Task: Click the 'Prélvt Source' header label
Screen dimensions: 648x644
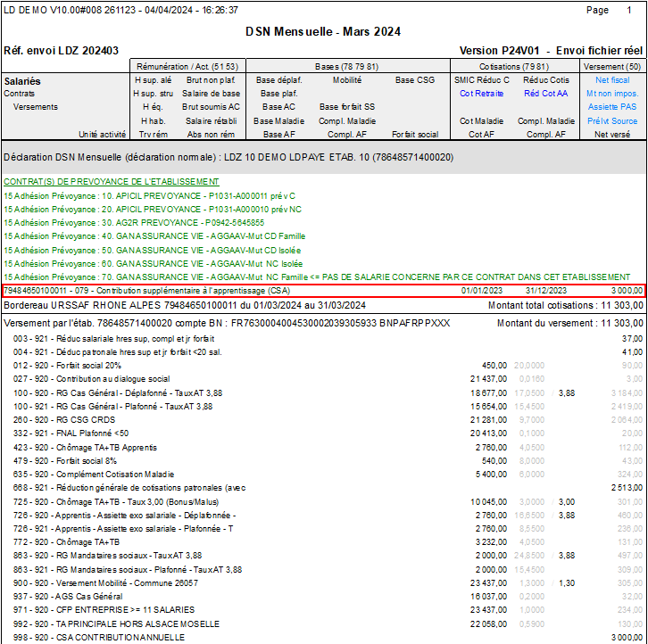Action: pyautogui.click(x=612, y=120)
